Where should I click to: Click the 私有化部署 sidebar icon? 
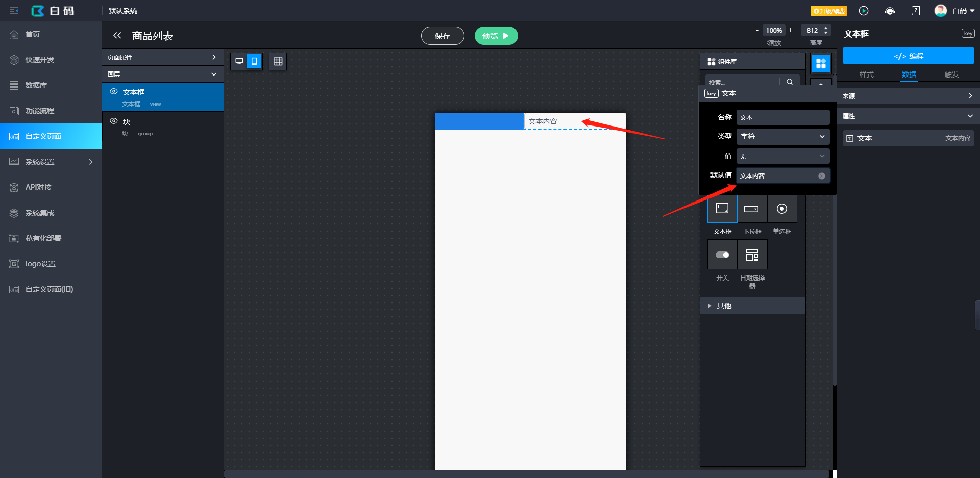point(14,238)
